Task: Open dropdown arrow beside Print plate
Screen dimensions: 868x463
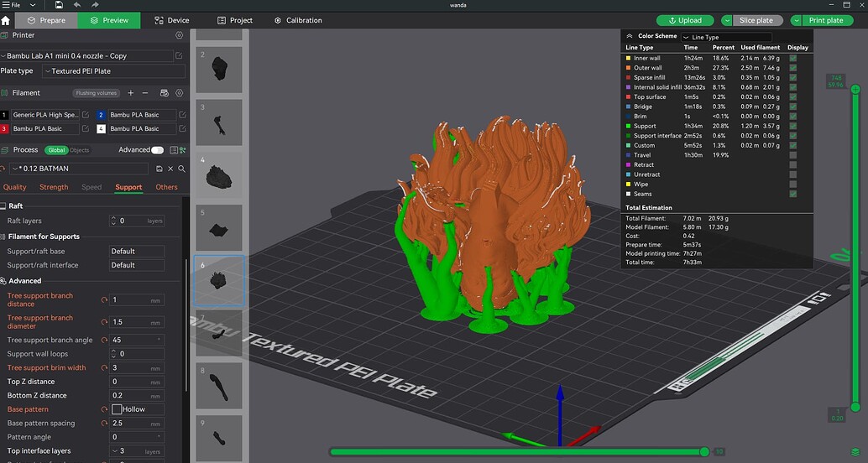Action: [796, 20]
